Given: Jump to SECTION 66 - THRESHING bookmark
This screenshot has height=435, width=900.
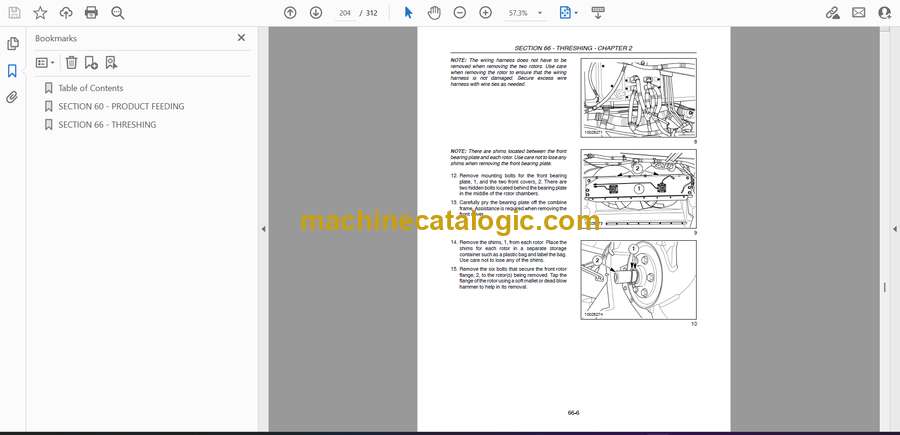Looking at the screenshot, I should coord(107,125).
